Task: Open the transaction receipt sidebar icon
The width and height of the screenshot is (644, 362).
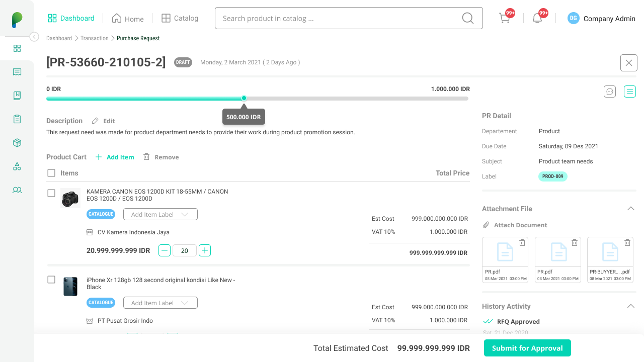Action: click(x=17, y=72)
